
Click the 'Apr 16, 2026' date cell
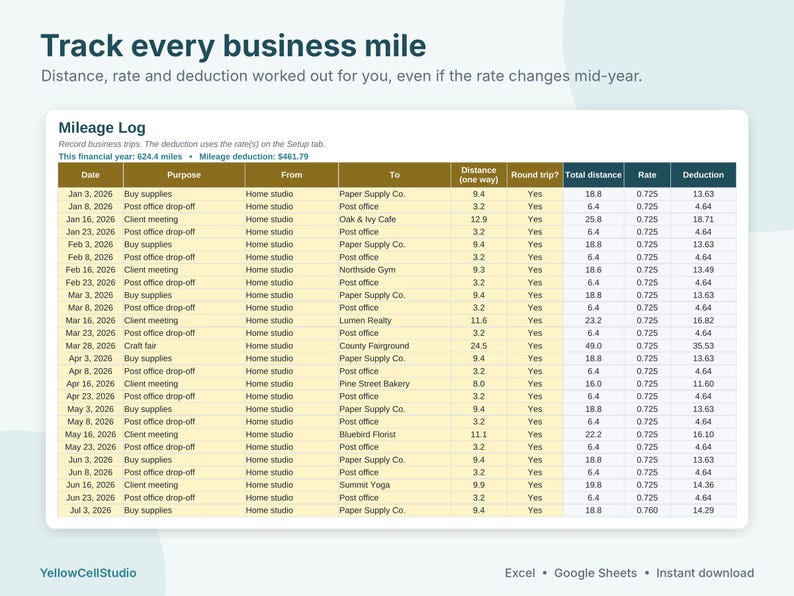[91, 384]
